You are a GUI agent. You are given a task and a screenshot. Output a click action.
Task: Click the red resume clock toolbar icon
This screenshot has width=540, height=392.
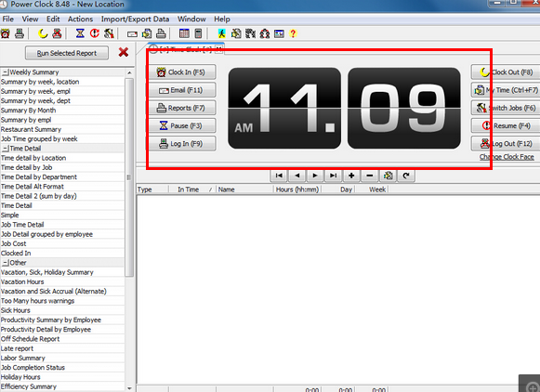click(x=95, y=33)
